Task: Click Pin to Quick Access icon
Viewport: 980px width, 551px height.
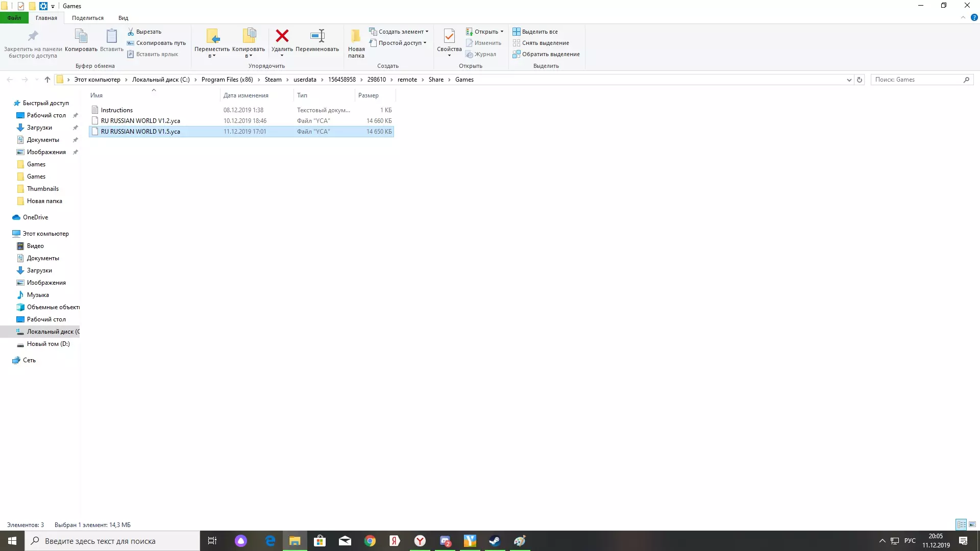Action: [33, 36]
